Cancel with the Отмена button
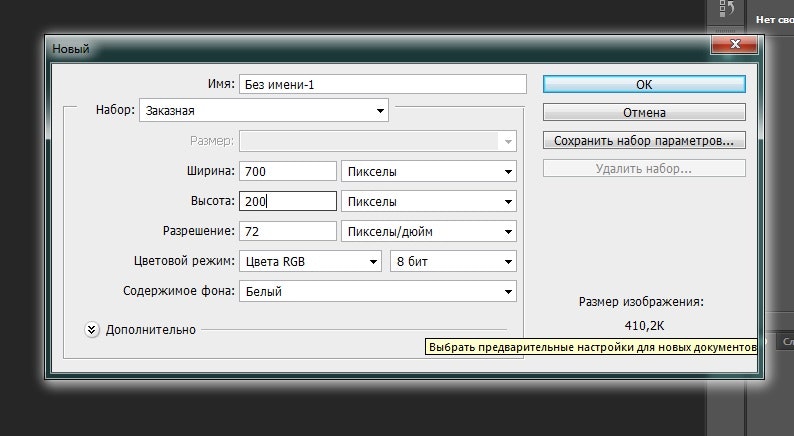This screenshot has height=436, width=794. (x=644, y=112)
